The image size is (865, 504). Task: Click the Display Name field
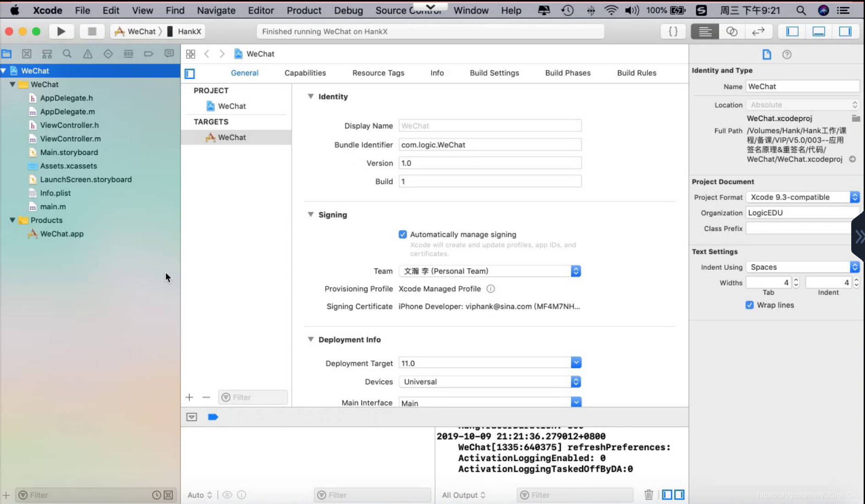coord(490,126)
